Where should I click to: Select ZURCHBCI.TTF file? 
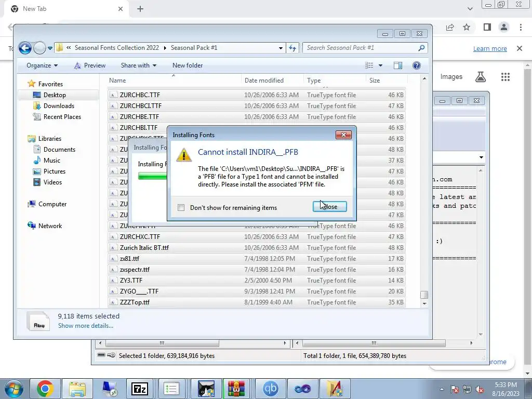click(x=257, y=106)
